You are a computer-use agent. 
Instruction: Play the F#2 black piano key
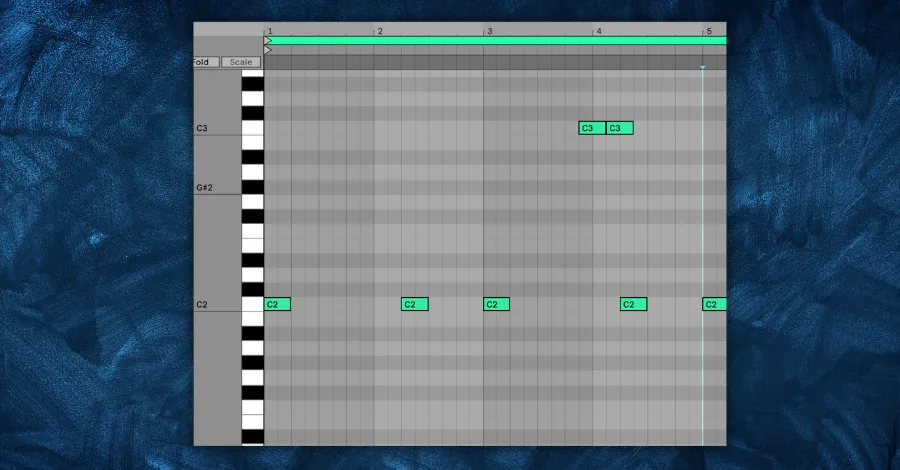pos(253,216)
